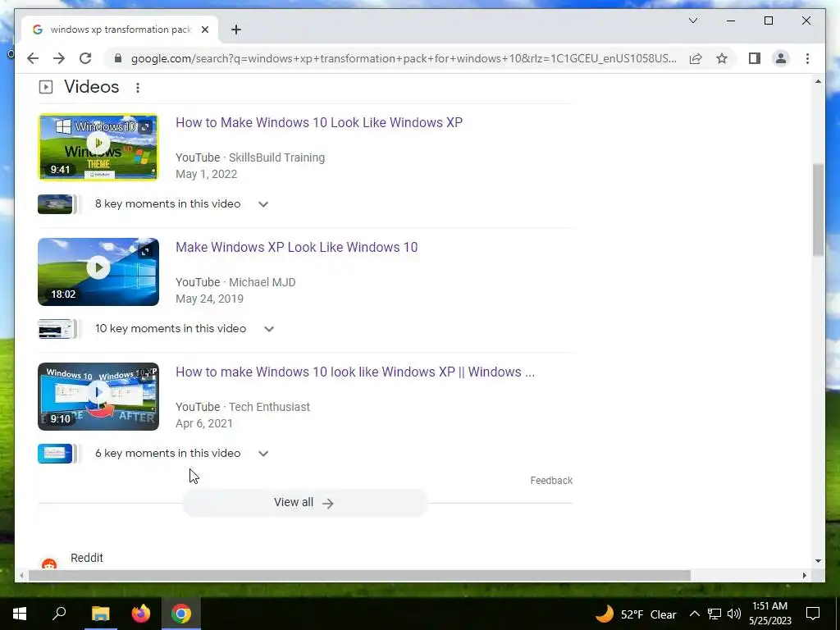Open a new tab with the plus button
The width and height of the screenshot is (840, 630).
point(236,30)
